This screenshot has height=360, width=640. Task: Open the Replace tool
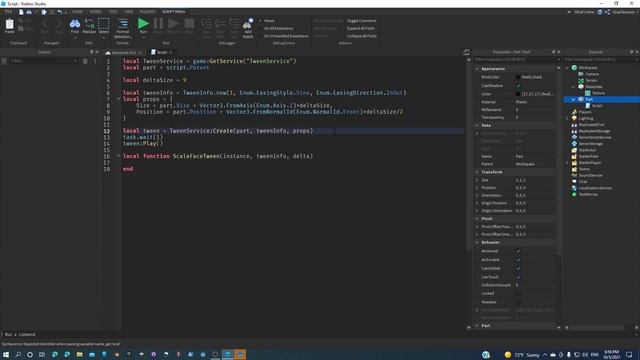click(x=89, y=26)
